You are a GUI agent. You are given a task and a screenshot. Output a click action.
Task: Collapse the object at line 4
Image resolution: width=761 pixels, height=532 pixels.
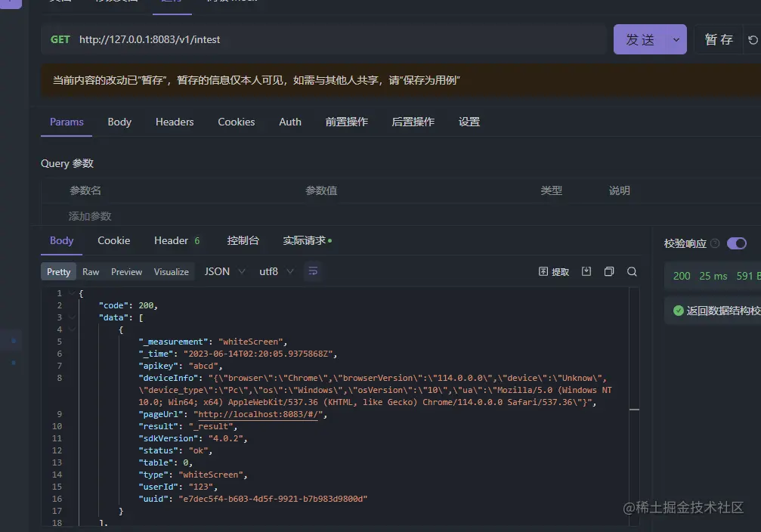(x=72, y=329)
